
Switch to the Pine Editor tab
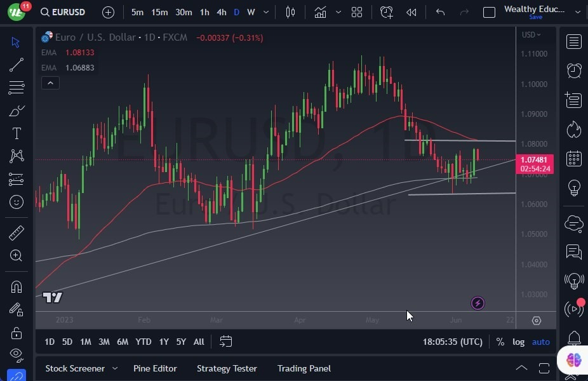155,368
